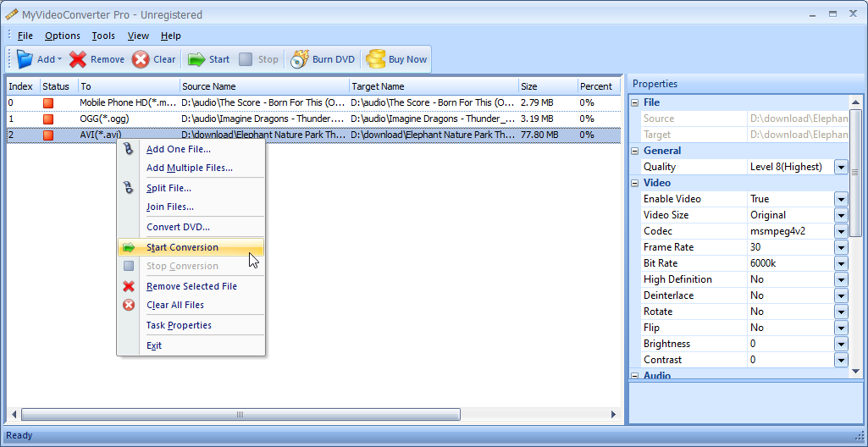
Task: Open the Deinterlace dropdown
Action: click(841, 295)
